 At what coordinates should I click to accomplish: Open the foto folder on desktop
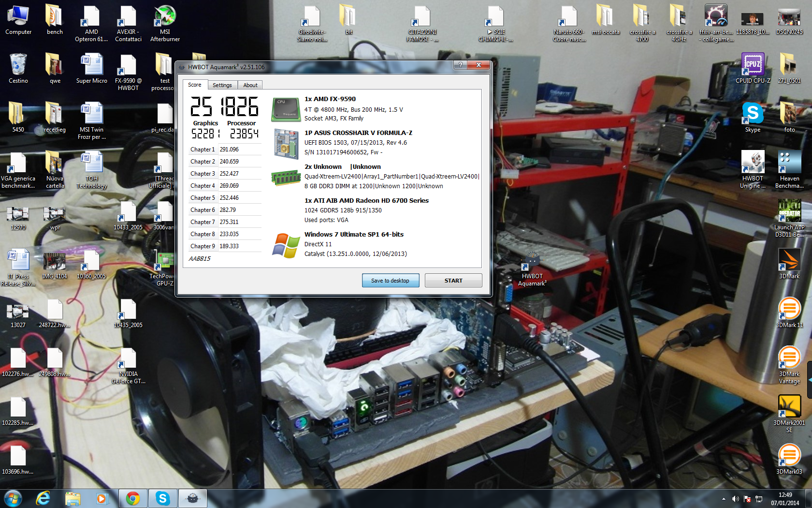click(x=789, y=118)
